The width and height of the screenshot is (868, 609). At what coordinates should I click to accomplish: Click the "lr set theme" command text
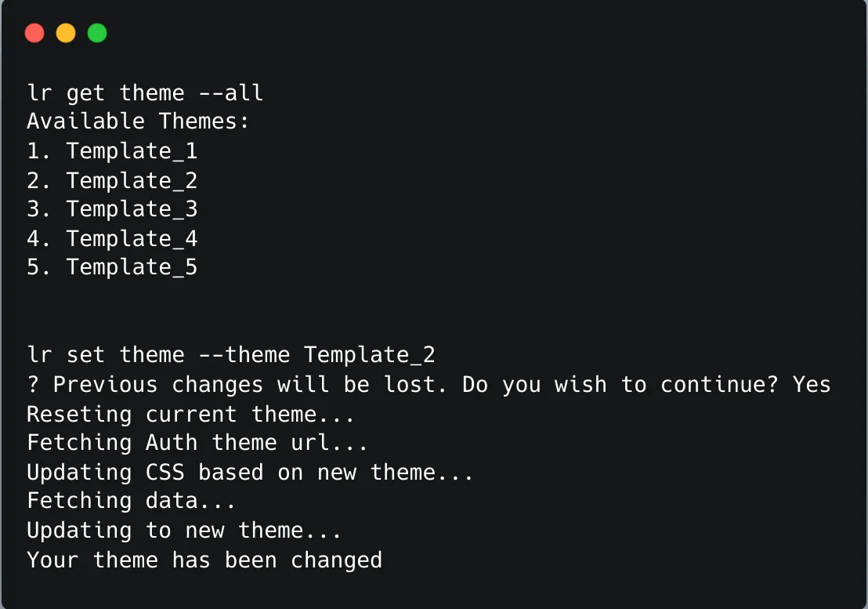106,355
